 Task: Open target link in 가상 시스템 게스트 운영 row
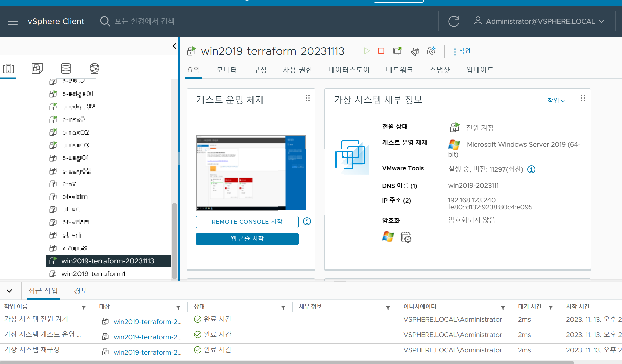pos(148,337)
